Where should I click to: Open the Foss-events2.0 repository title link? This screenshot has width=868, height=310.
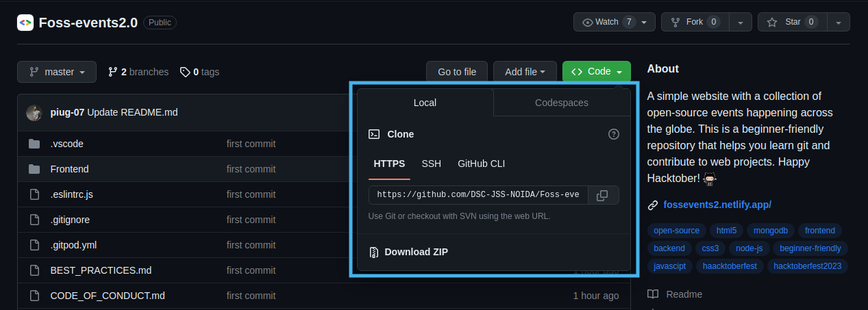pos(88,22)
